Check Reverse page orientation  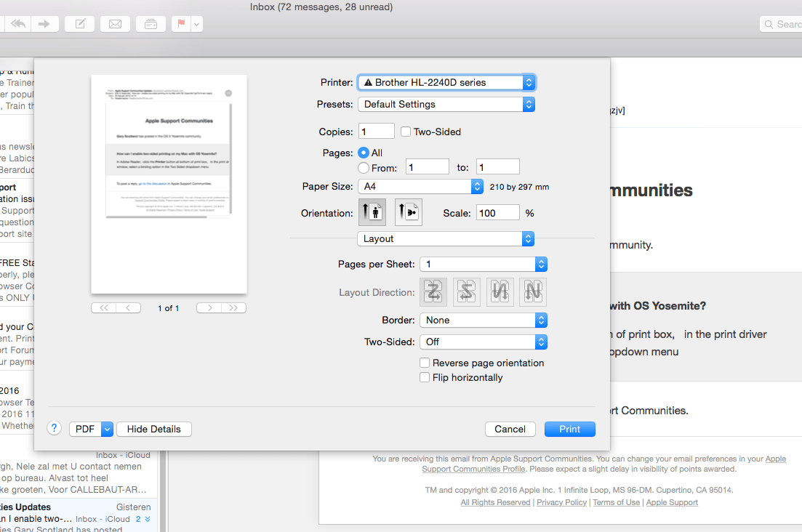(x=425, y=363)
